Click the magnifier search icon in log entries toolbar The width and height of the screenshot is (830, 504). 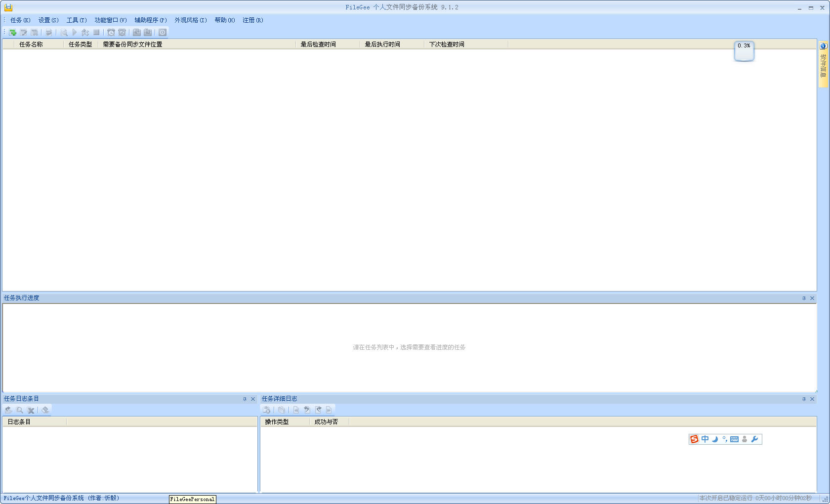point(20,410)
